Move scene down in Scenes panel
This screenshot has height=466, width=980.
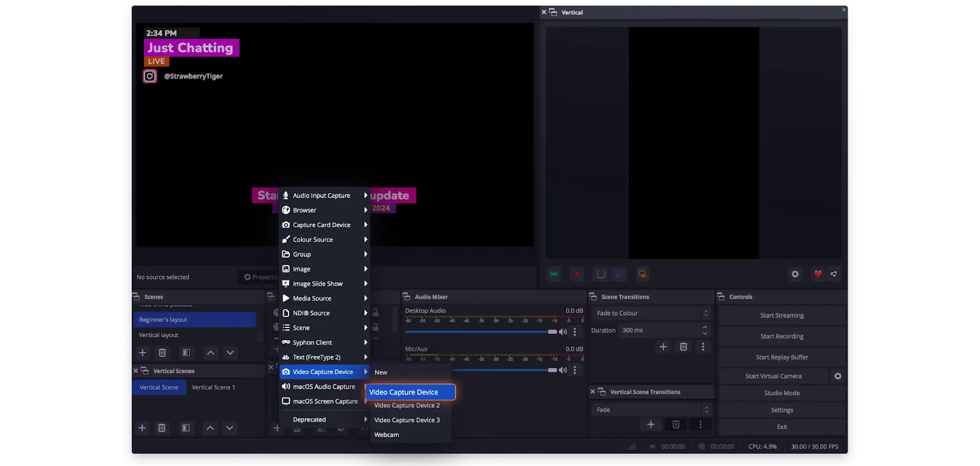tap(230, 353)
